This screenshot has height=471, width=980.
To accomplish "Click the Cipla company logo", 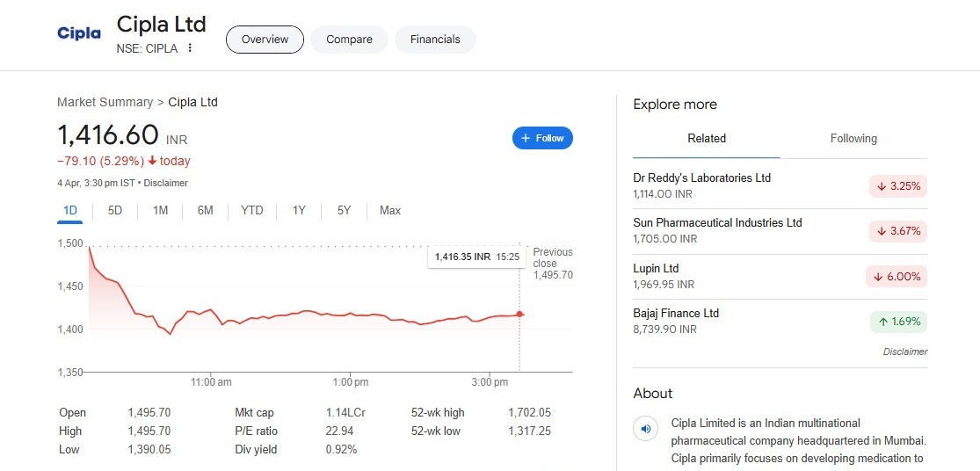I will pos(79,33).
